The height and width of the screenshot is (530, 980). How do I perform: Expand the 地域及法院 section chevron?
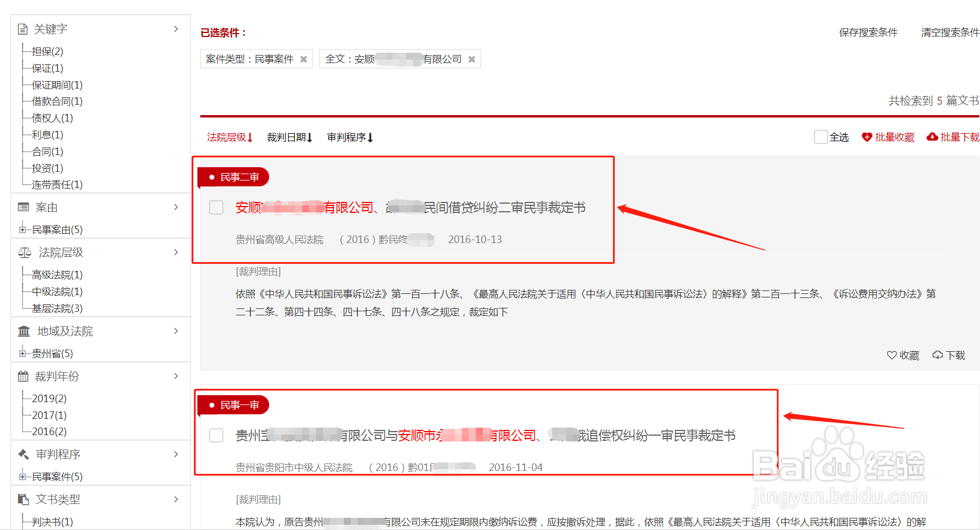click(x=176, y=331)
